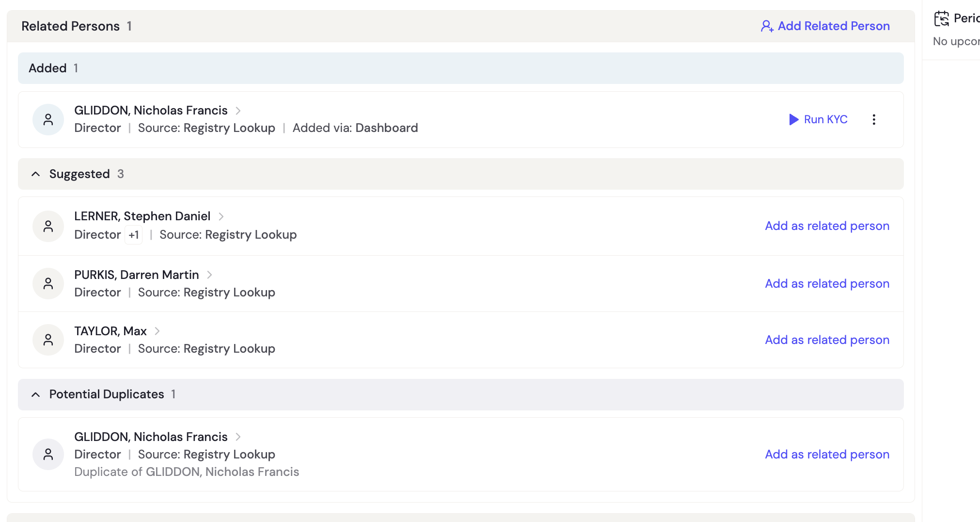This screenshot has width=980, height=522.
Task: Click the Run KYC play icon
Action: tap(793, 119)
